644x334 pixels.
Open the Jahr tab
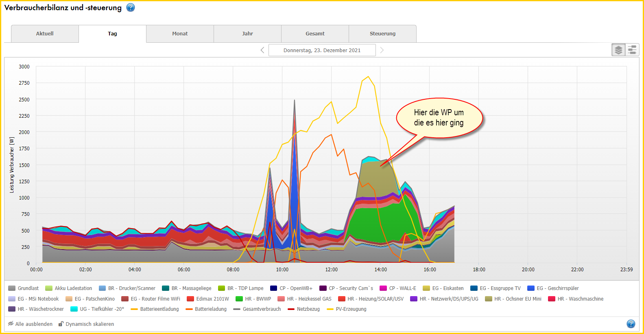click(x=247, y=34)
